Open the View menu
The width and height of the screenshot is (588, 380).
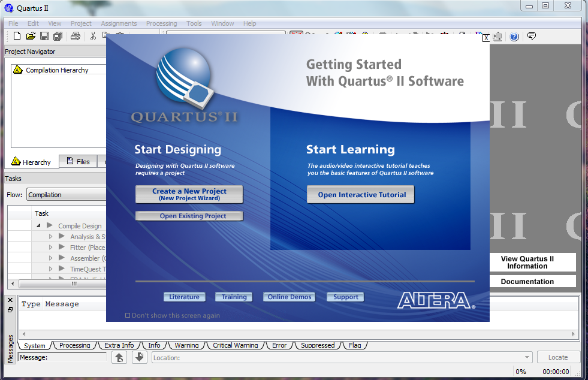point(55,23)
